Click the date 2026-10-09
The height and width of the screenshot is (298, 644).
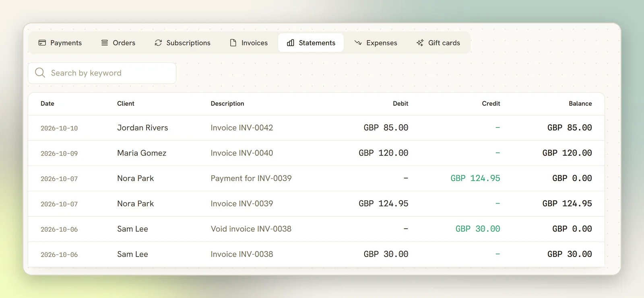pos(59,154)
